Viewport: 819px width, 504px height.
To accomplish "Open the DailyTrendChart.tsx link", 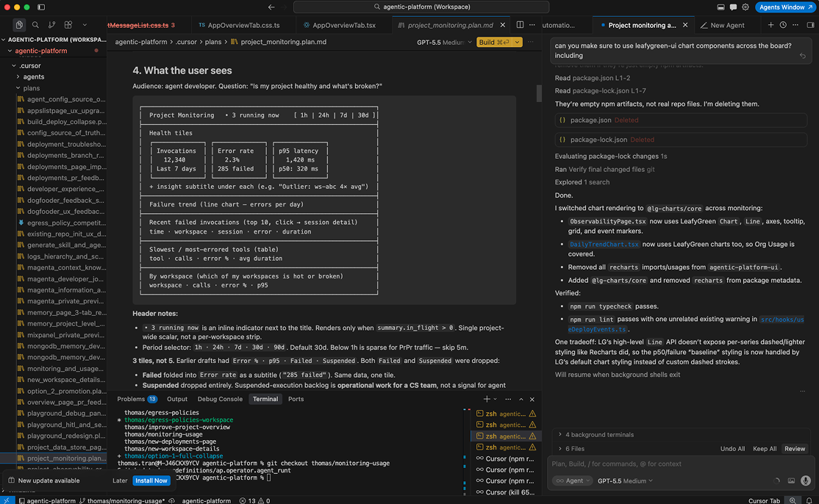I will point(604,244).
